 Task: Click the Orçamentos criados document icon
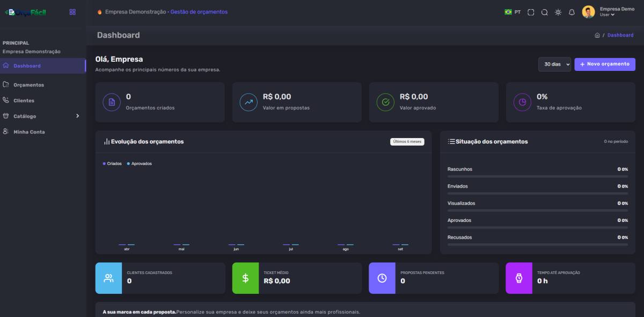tap(112, 102)
